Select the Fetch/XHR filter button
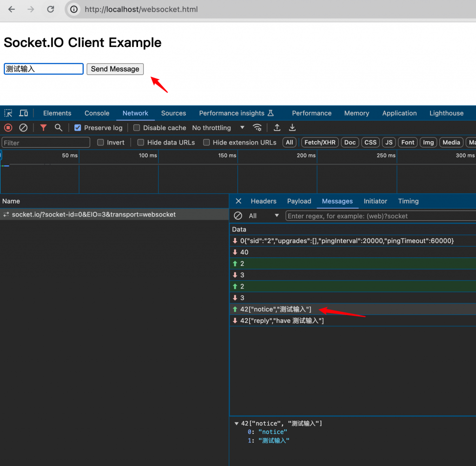This screenshot has width=476, height=466. 320,143
